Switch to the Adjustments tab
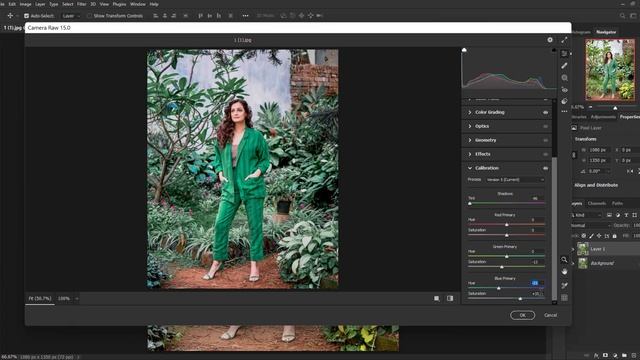Screen dimensions: 640x360 [x=603, y=117]
